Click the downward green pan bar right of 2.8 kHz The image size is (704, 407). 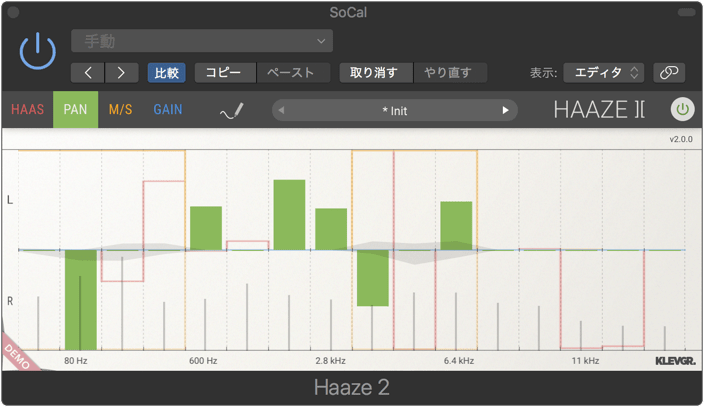(373, 278)
